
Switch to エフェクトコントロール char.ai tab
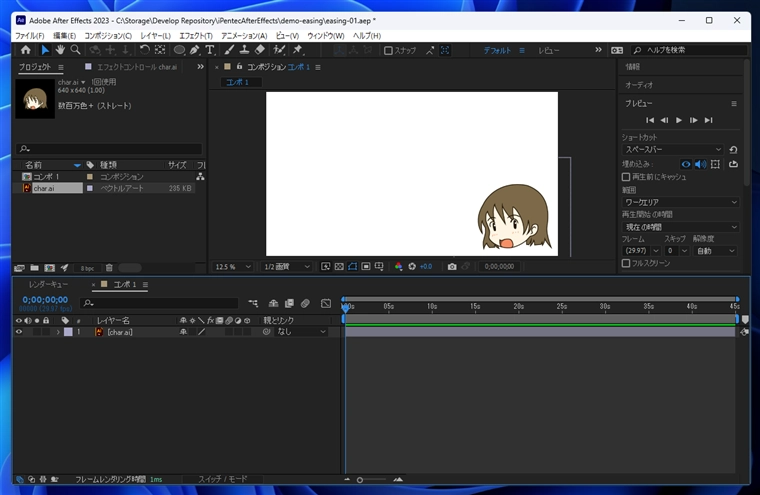point(137,67)
